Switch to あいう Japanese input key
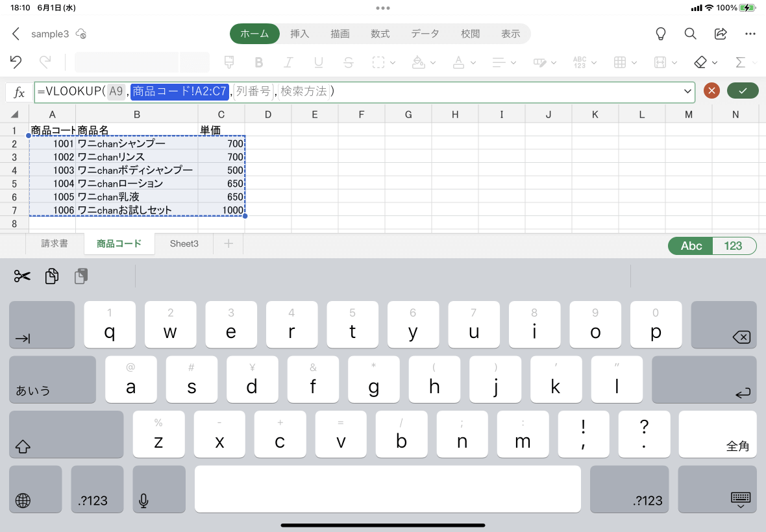Viewport: 766px width, 532px height. click(x=53, y=380)
